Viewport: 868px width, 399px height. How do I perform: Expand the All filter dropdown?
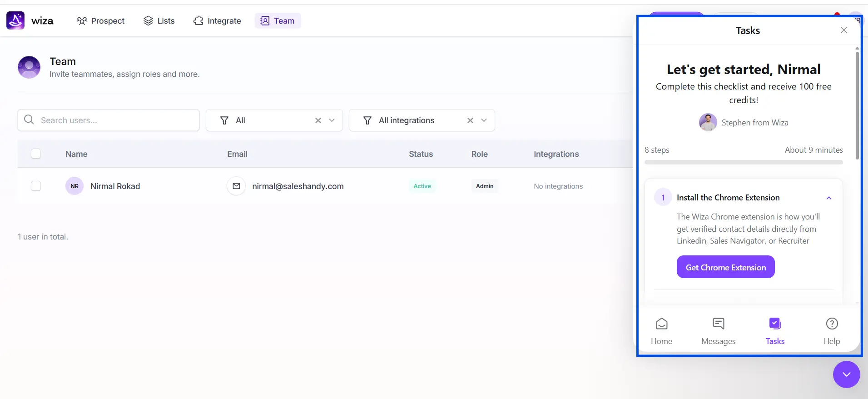(332, 120)
